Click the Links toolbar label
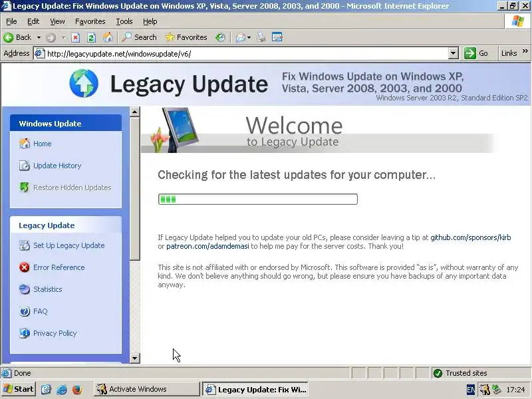 [509, 53]
